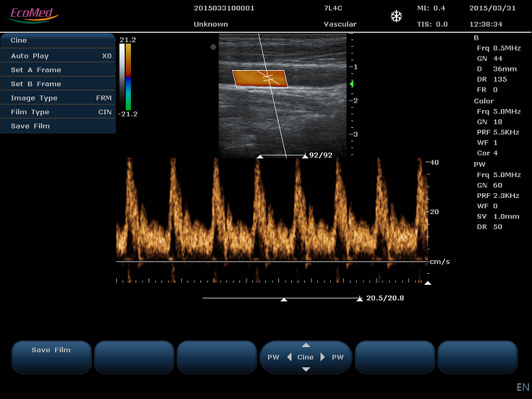Click the snowflake freeze icon
The height and width of the screenshot is (399, 532).
pyautogui.click(x=396, y=16)
